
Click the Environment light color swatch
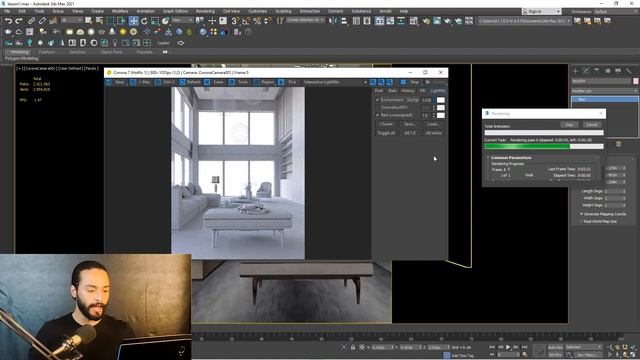pyautogui.click(x=441, y=100)
